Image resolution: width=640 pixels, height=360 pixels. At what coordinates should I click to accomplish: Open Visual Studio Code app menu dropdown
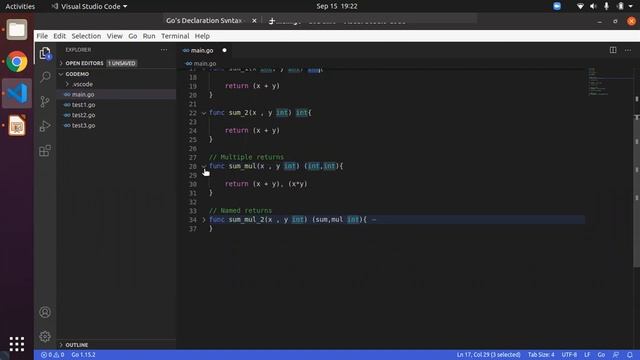pos(89,6)
